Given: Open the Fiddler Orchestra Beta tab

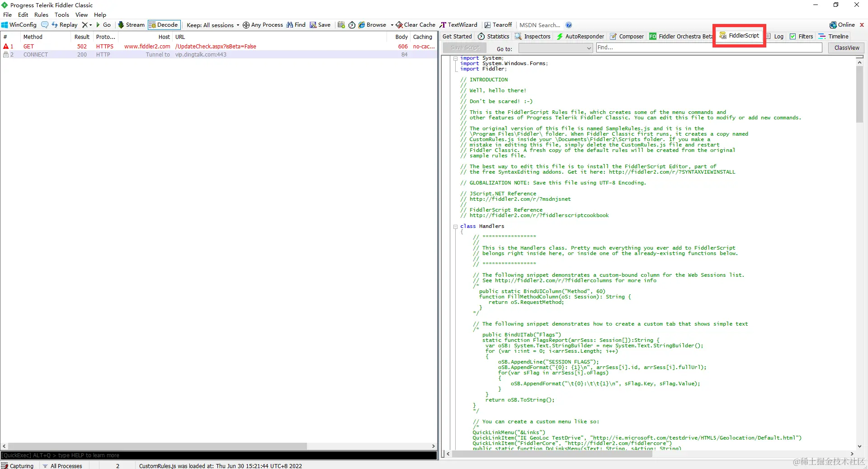Looking at the screenshot, I should (681, 37).
